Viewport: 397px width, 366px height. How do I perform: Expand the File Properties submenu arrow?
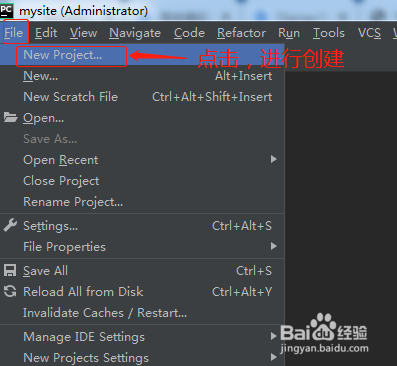point(274,246)
